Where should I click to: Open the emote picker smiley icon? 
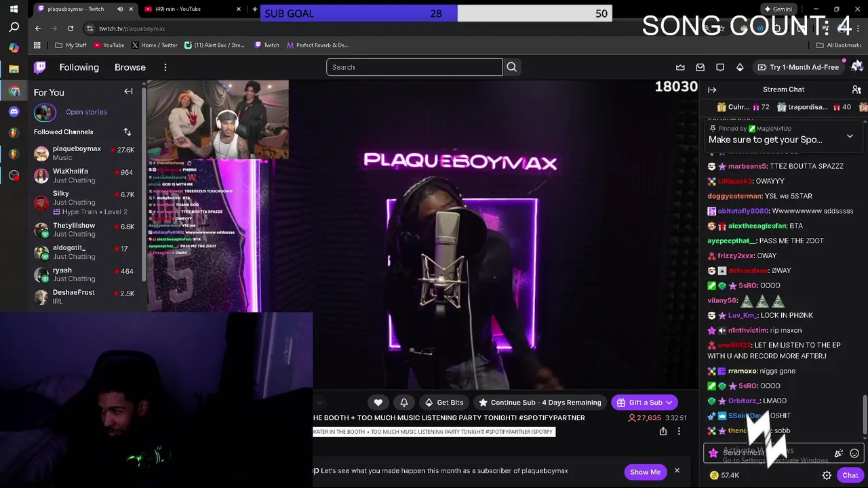coord(854,453)
